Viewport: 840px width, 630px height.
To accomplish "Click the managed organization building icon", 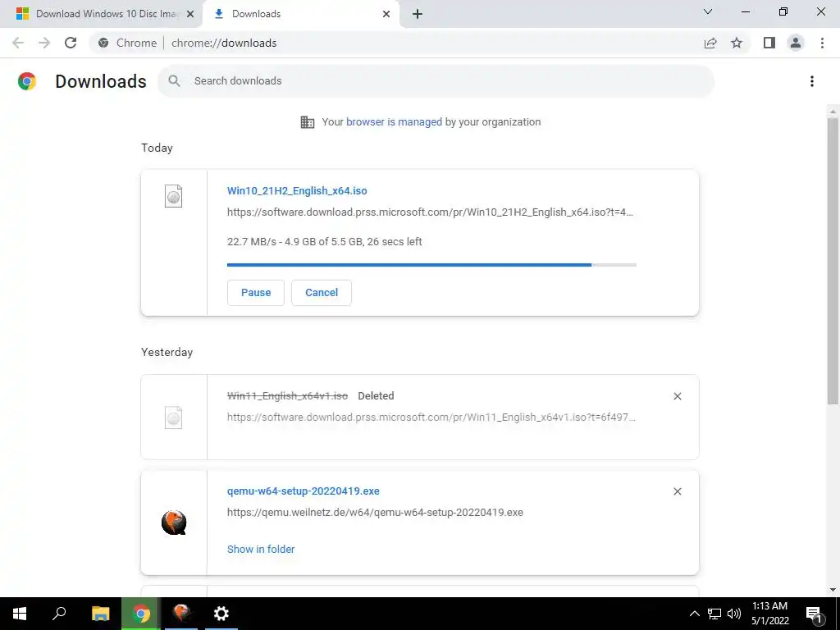I will tap(308, 122).
